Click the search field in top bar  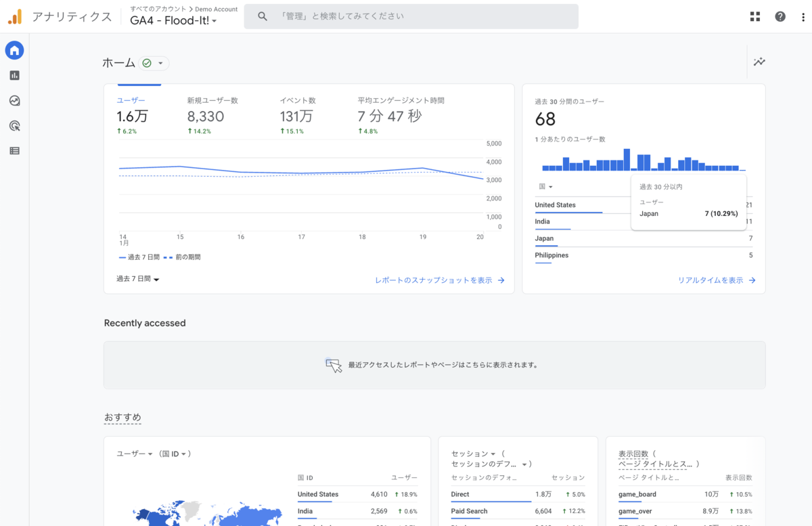[411, 16]
